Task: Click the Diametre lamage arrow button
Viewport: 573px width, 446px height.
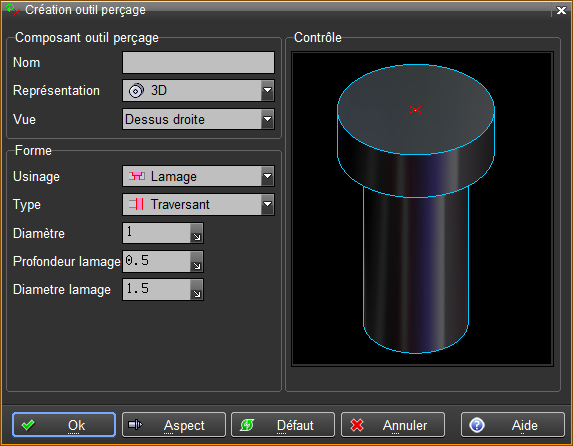Action: (x=197, y=290)
